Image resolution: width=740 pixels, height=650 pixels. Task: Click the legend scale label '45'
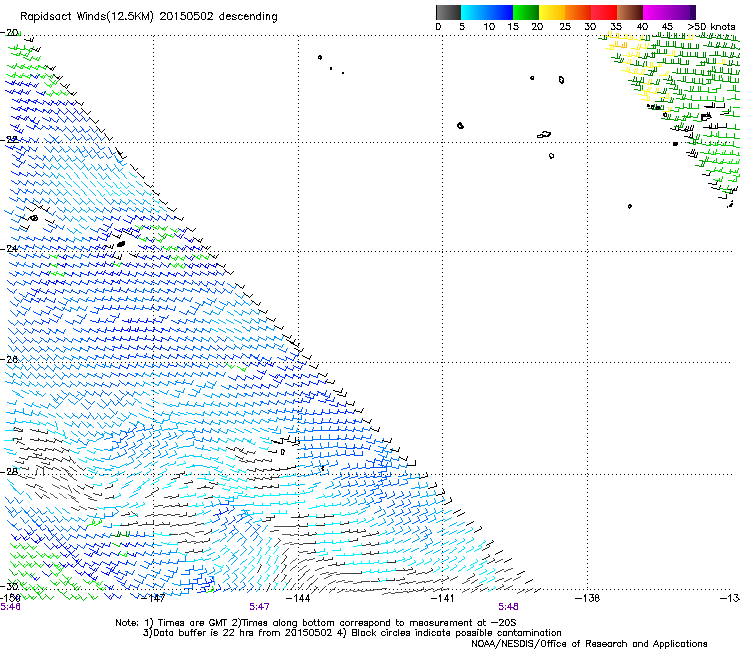(667, 27)
